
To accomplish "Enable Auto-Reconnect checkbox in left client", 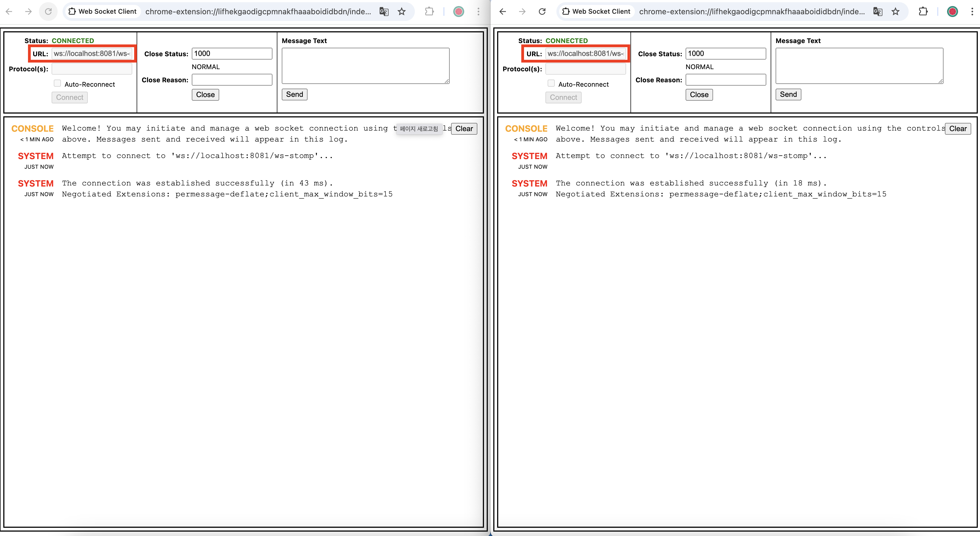I will point(57,83).
